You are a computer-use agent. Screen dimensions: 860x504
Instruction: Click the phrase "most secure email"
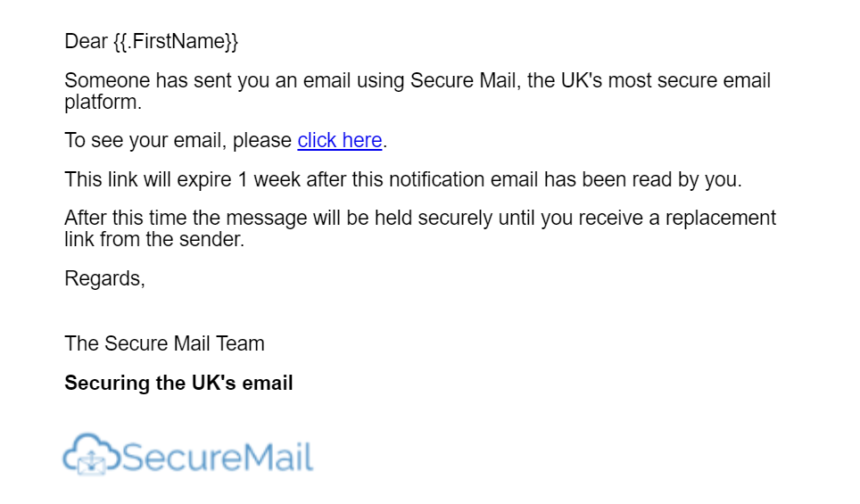point(690,80)
